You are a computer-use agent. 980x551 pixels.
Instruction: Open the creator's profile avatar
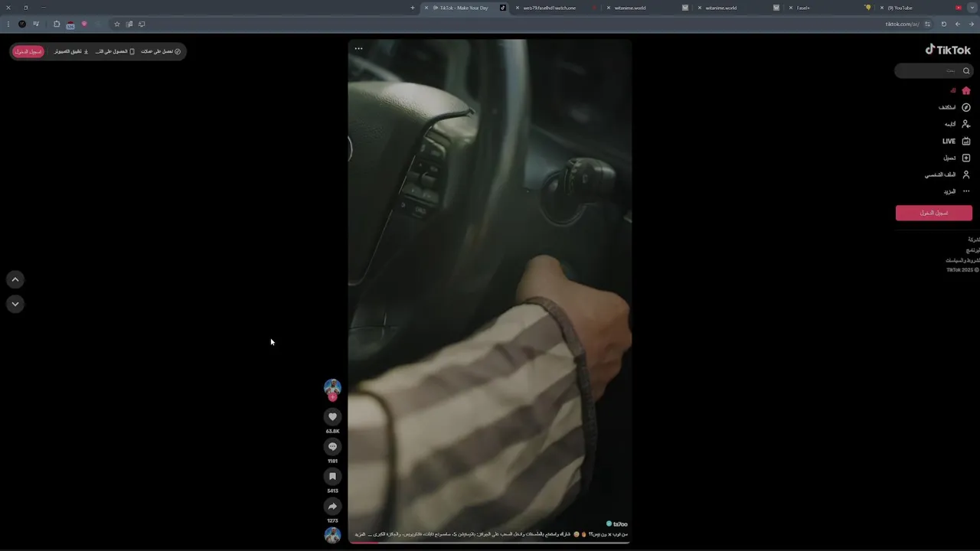(332, 386)
